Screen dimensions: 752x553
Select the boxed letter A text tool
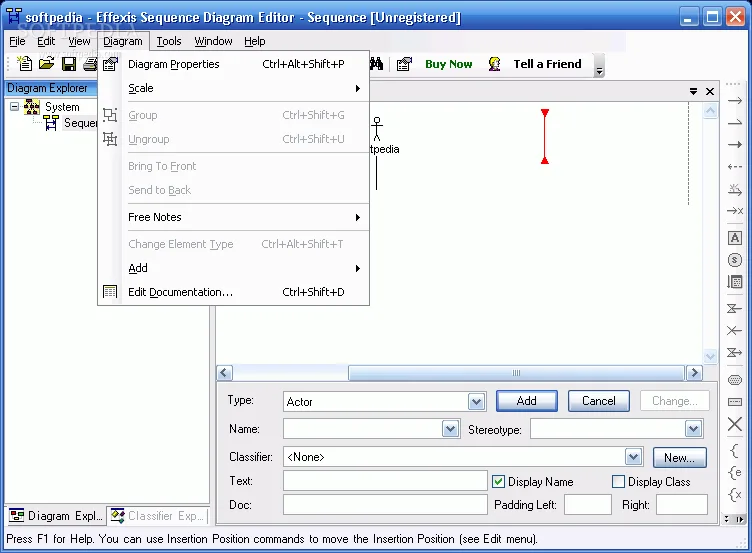coord(735,238)
